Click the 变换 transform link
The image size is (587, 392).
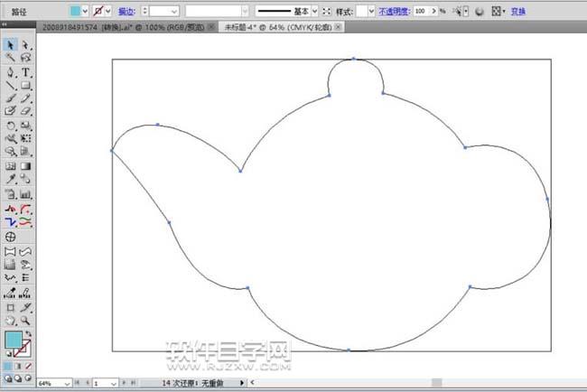pos(518,12)
